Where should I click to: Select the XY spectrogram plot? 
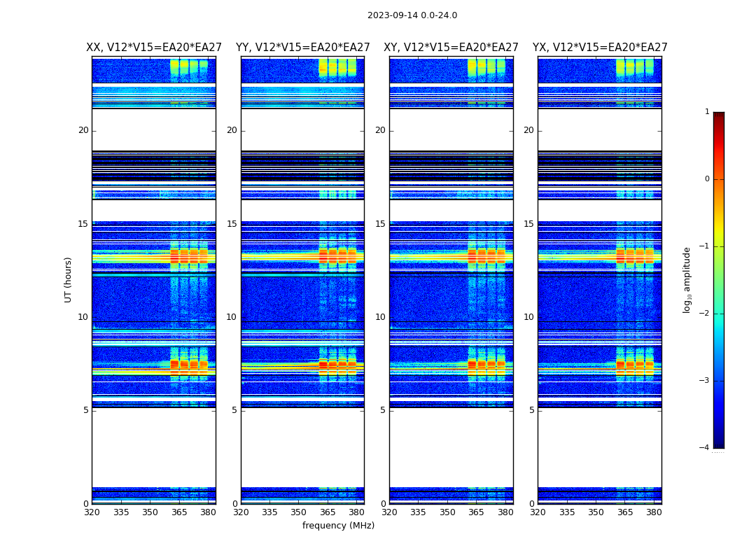[x=451, y=280]
